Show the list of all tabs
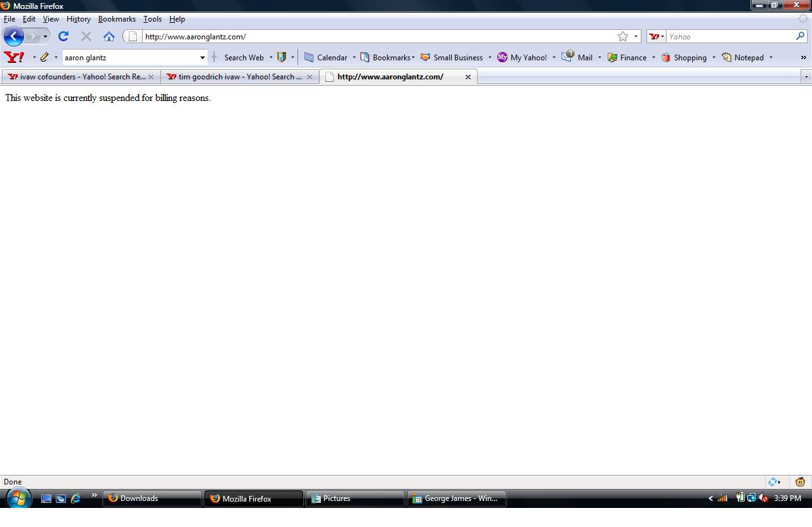Image resolution: width=812 pixels, height=527 pixels. point(806,77)
